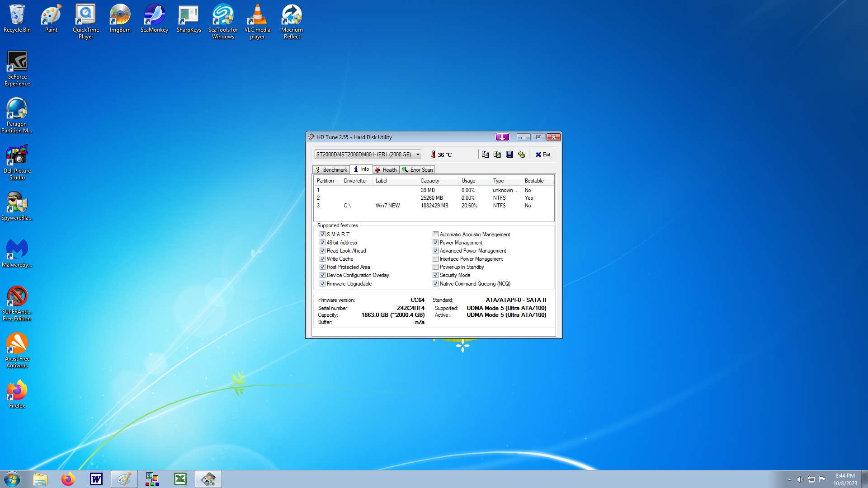Toggle Automatic Acoustic Management checkbox
Image resolution: width=868 pixels, height=488 pixels.
coord(435,235)
